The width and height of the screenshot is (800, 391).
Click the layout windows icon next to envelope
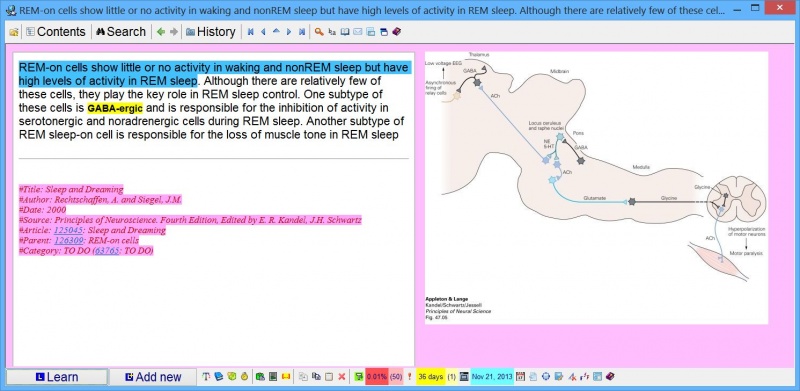371,32
